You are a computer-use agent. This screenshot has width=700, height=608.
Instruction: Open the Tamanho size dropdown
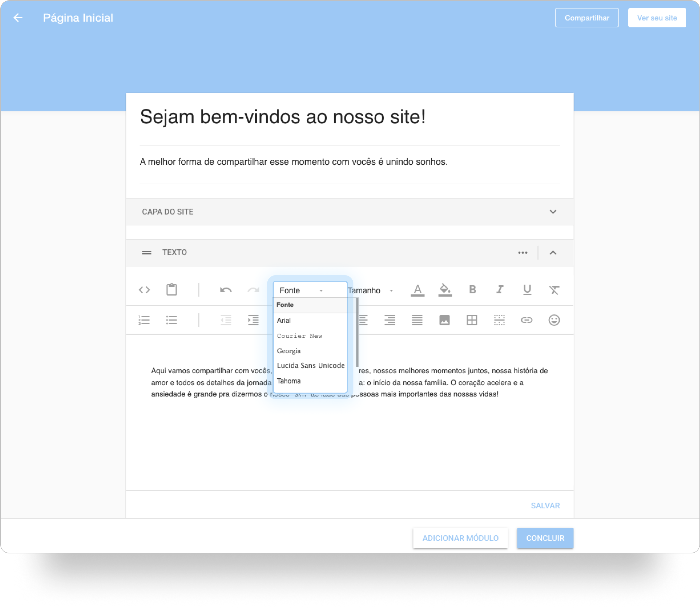pyautogui.click(x=370, y=290)
